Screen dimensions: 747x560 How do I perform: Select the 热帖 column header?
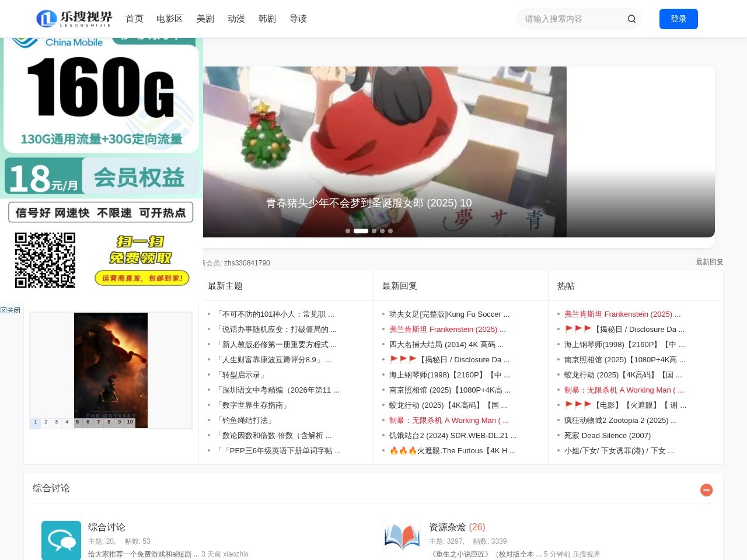click(566, 286)
